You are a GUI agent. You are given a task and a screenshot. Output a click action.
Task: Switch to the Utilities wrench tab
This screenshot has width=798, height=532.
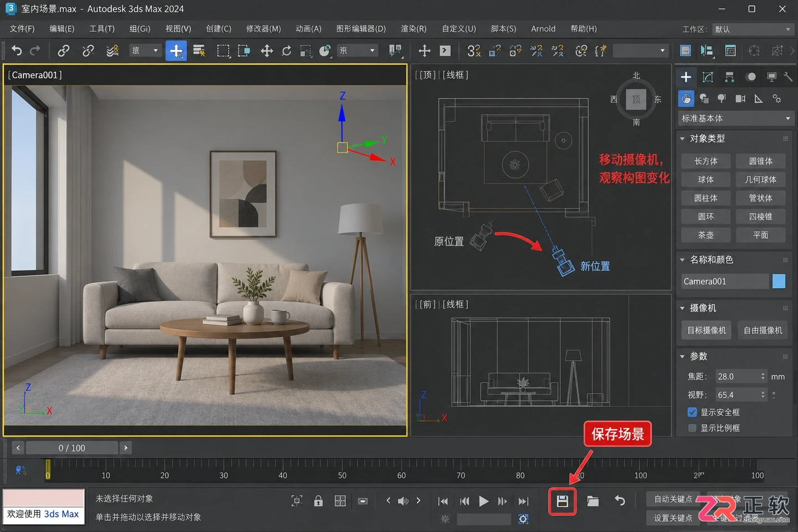(x=788, y=77)
